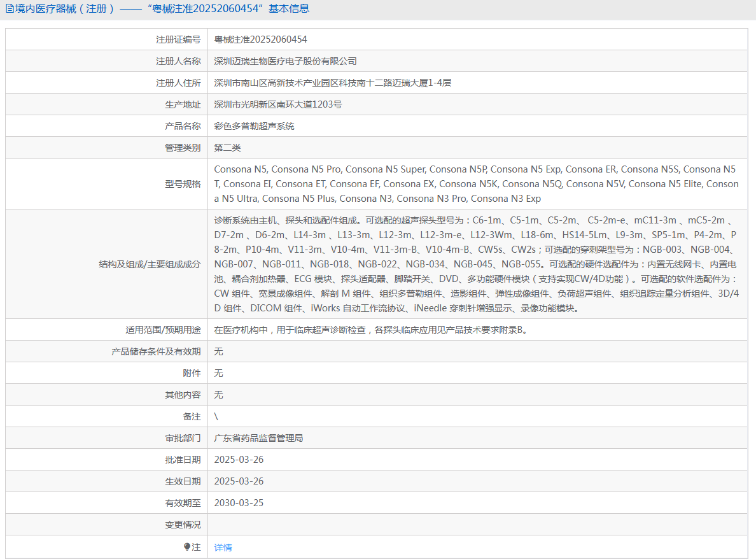756x559 pixels.
Task: Select the value 第二类
Action: coord(227,148)
